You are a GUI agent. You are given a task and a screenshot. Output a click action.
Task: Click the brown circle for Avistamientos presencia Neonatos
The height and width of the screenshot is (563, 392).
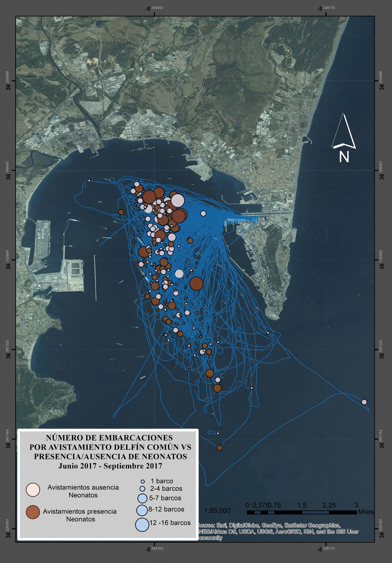[x=33, y=512]
